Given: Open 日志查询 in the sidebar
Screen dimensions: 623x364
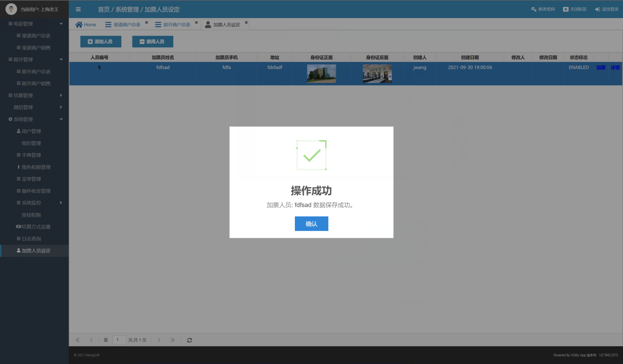Looking at the screenshot, I should [34, 239].
